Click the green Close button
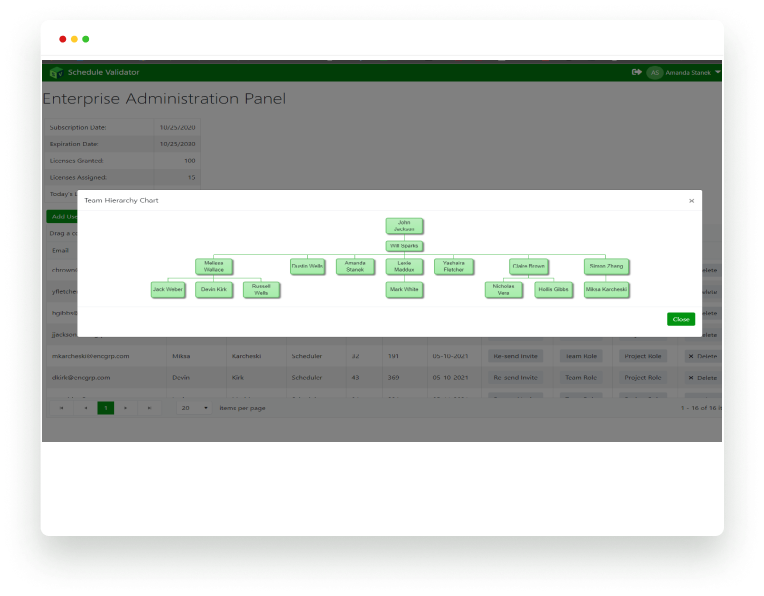 point(681,319)
